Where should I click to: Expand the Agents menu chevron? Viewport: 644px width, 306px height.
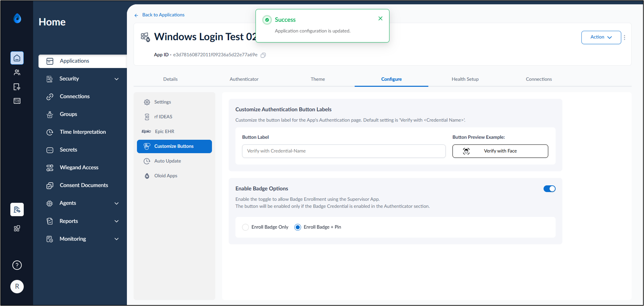(117, 203)
